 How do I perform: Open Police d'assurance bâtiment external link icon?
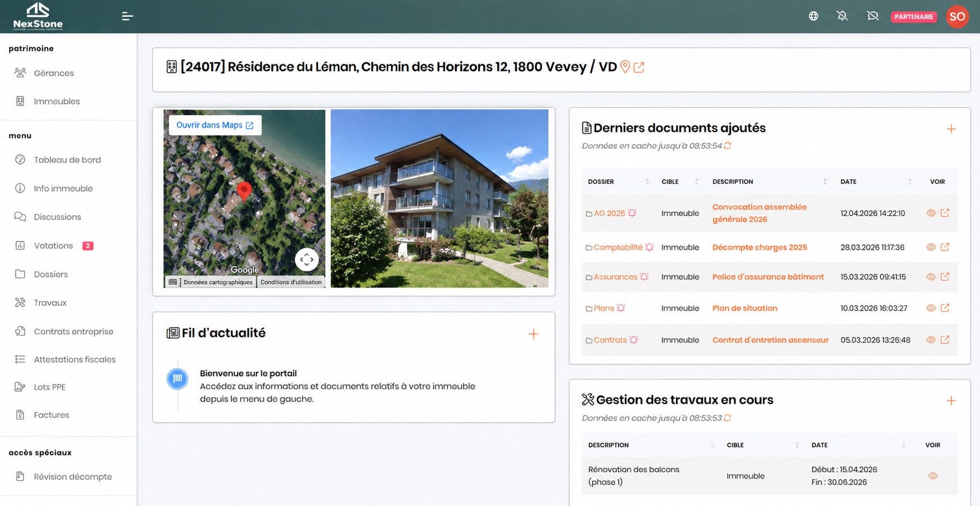945,277
